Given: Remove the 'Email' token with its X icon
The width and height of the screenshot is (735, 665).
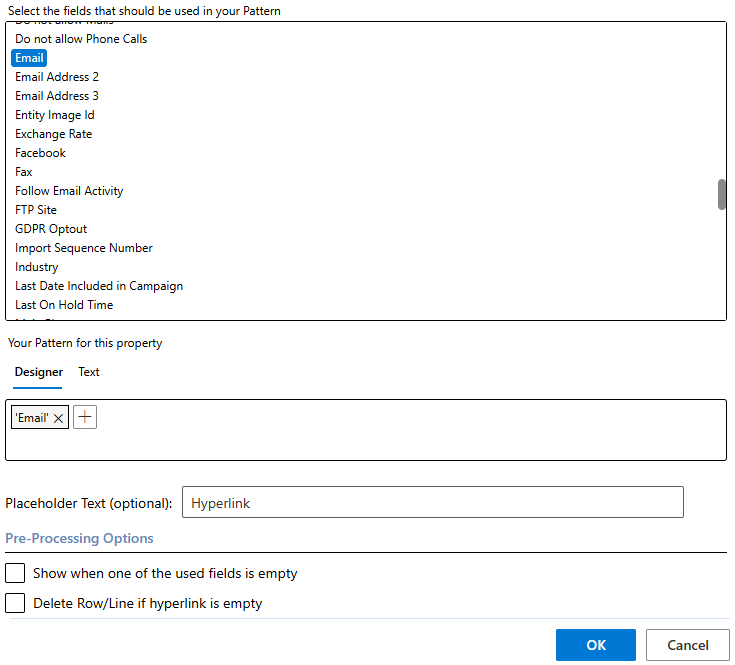Looking at the screenshot, I should (x=59, y=418).
